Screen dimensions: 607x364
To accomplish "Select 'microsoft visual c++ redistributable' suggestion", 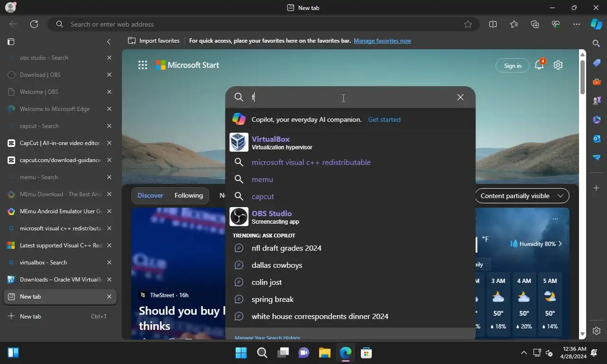I will point(350,162).
